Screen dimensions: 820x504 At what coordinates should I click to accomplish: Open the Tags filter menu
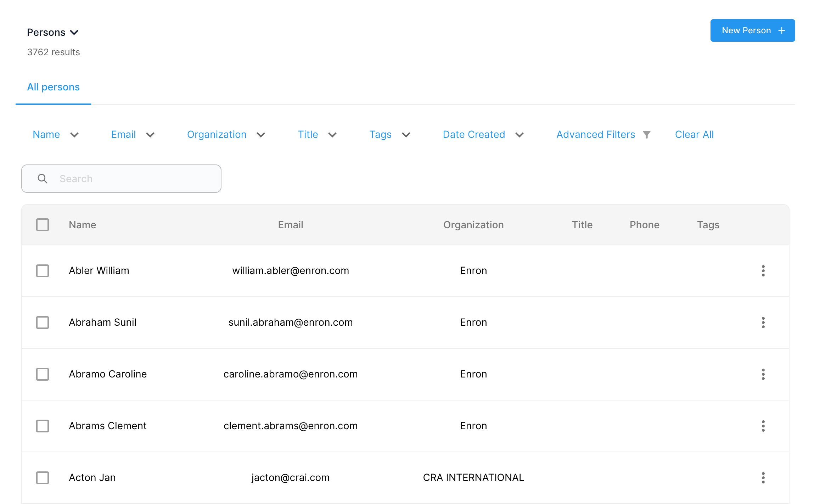coord(390,135)
